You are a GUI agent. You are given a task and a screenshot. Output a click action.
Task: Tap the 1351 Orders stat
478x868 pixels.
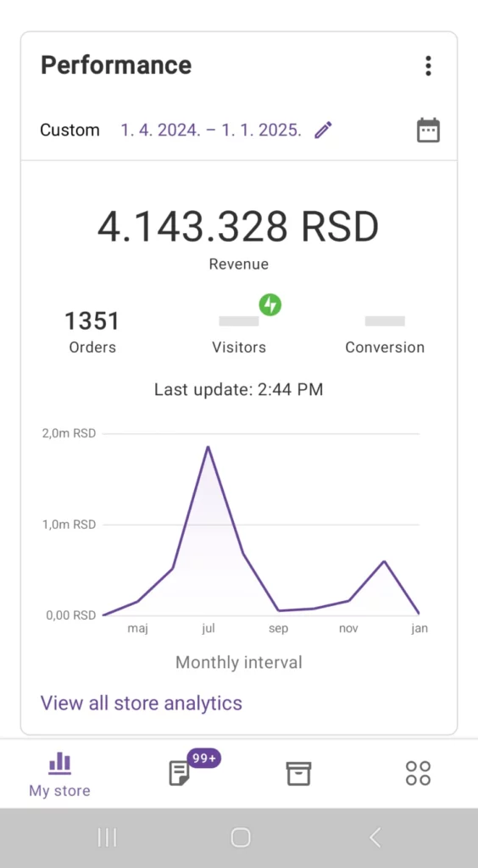92,332
